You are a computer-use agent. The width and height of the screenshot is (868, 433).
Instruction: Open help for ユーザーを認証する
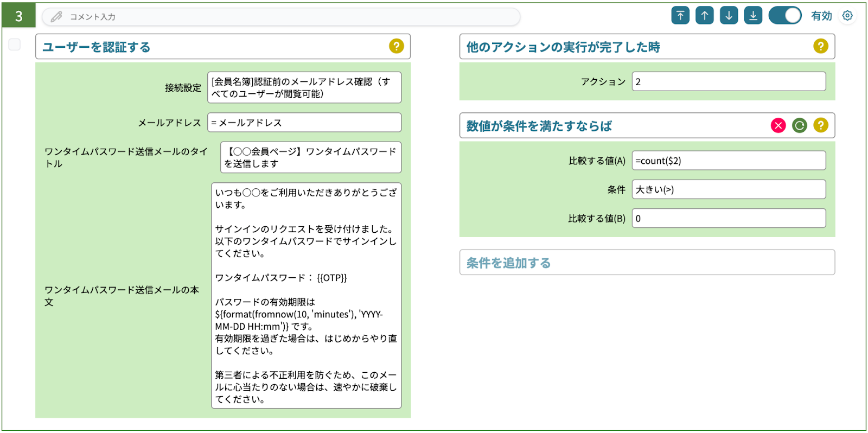(397, 46)
